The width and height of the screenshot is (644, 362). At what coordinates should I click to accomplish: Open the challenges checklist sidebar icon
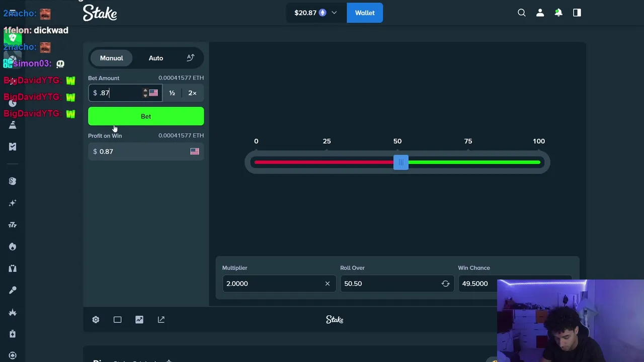pyautogui.click(x=13, y=146)
